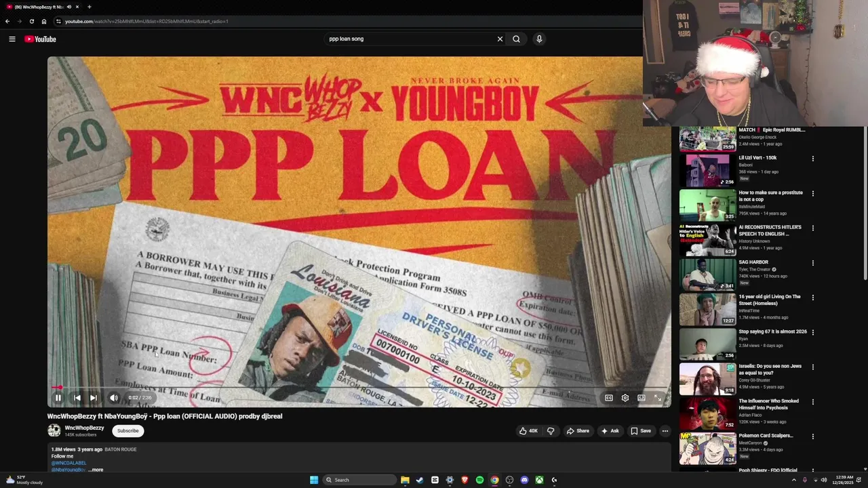Subscribe to WncWhopBezzy
Viewport: 868px width, 488px height.
[x=127, y=431]
